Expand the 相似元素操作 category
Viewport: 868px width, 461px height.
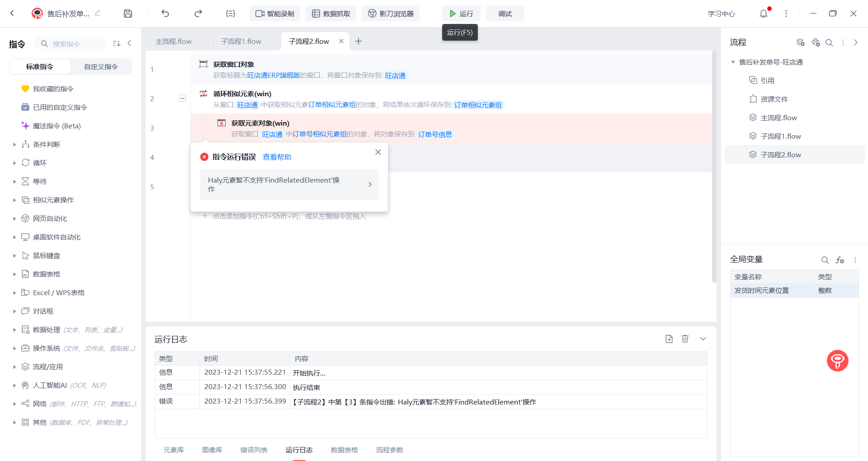tap(14, 200)
